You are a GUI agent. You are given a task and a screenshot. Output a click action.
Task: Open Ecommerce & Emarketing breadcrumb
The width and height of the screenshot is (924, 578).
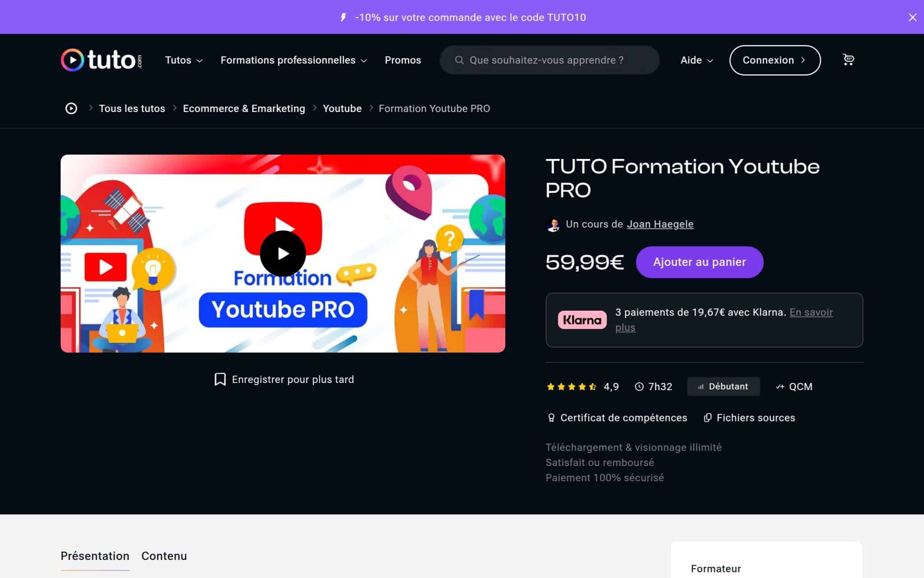(x=244, y=108)
